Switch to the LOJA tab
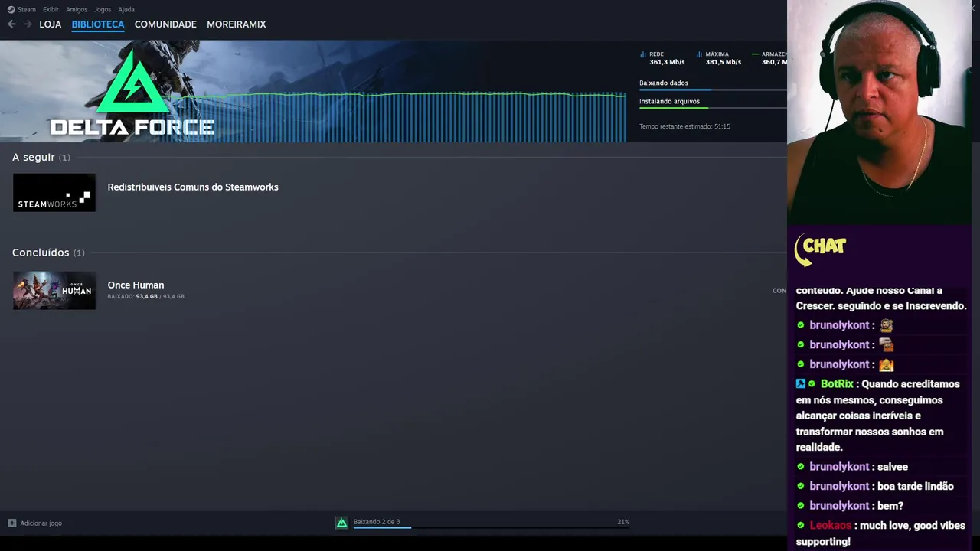 tap(50, 24)
